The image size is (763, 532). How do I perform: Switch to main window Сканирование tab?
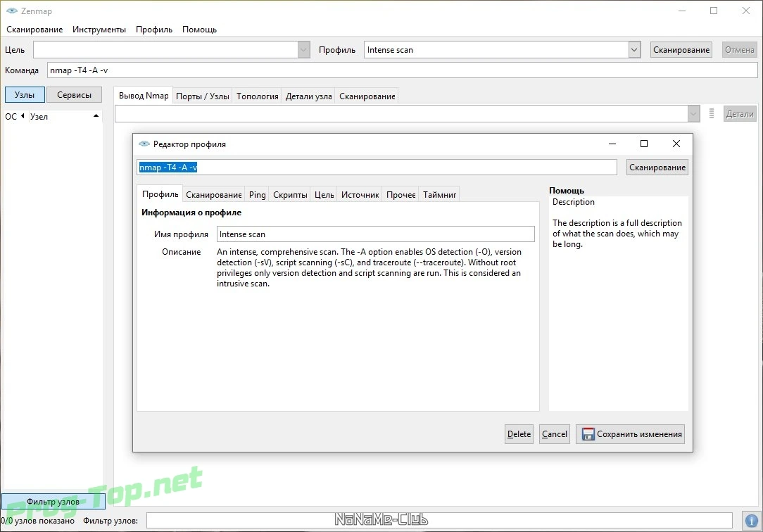pyautogui.click(x=367, y=96)
